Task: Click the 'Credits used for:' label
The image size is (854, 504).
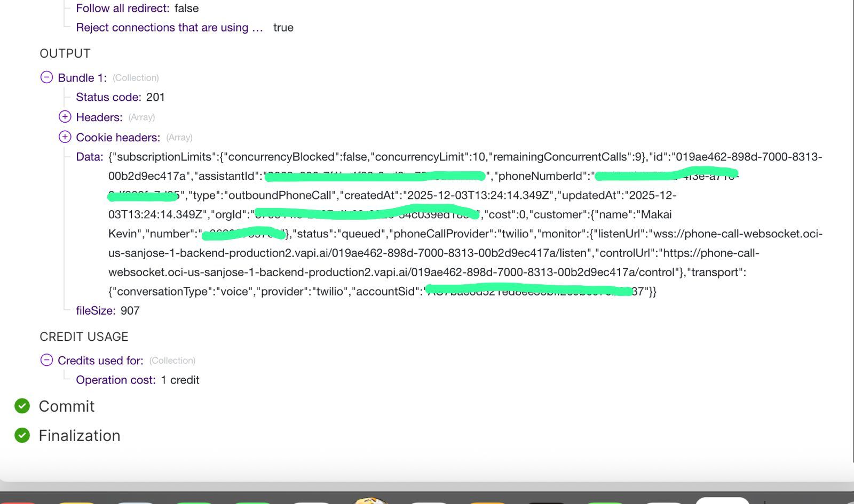Action: coord(100,361)
